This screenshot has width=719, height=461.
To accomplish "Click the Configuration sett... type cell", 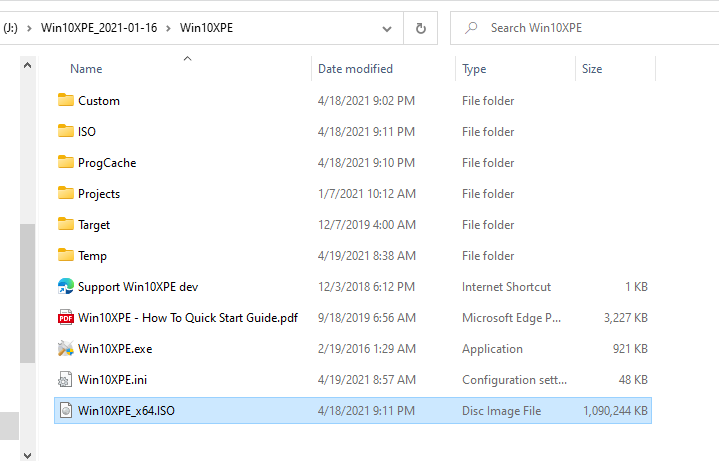I will tap(514, 380).
